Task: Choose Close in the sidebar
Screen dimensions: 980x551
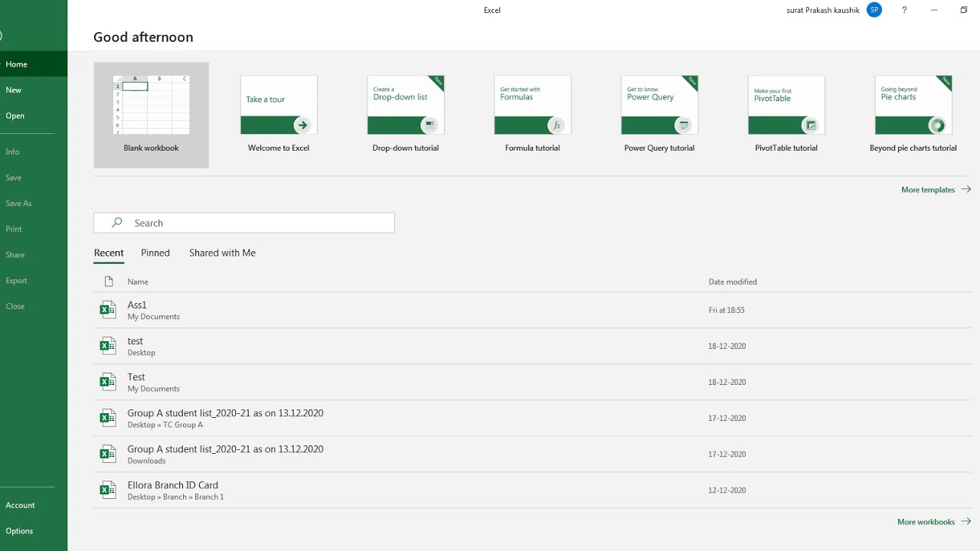Action: click(34, 306)
